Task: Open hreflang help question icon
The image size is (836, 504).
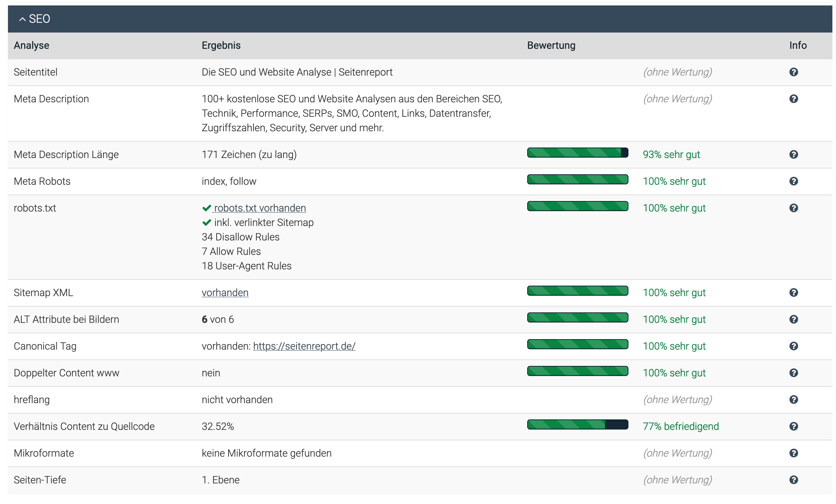Action: tap(793, 400)
